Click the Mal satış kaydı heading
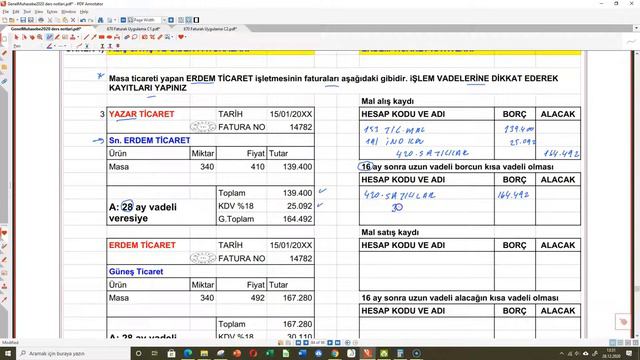Screen dimensions: 640x360 (x=390, y=232)
